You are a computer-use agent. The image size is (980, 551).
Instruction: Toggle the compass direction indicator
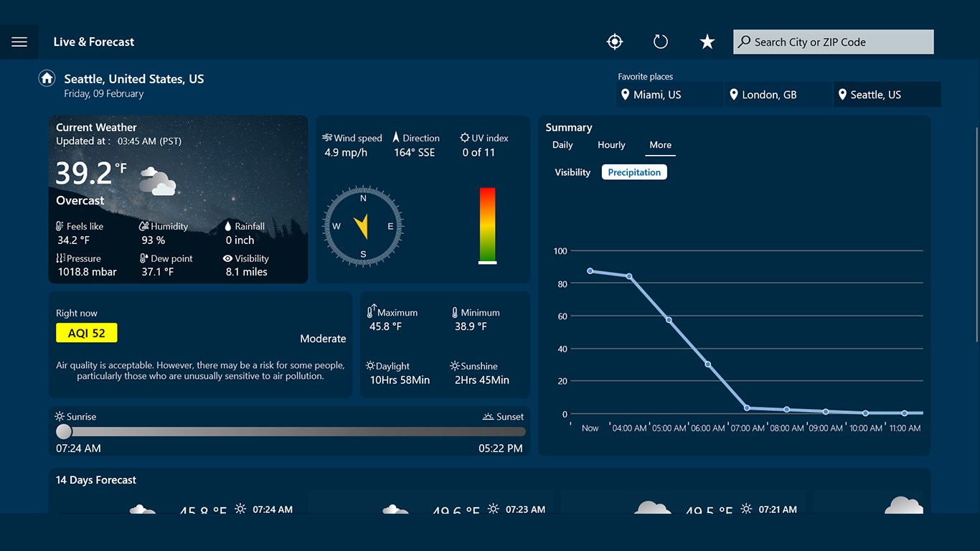(362, 226)
